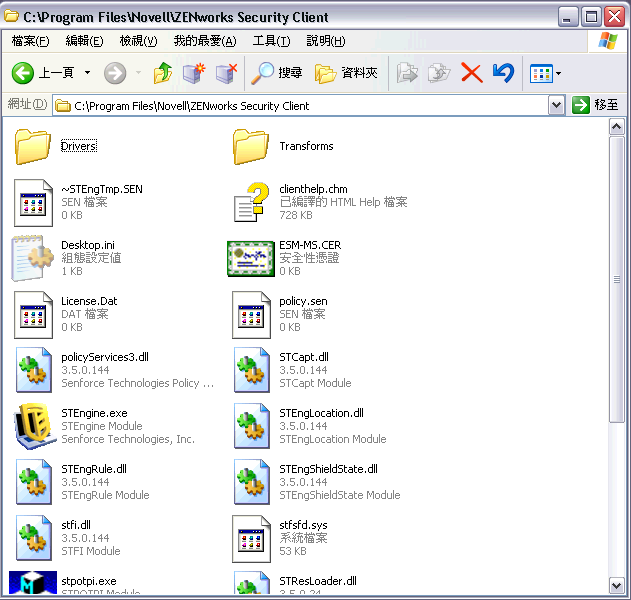Open the 搜尋 search pane
Image resolution: width=631 pixels, height=600 pixels.
tap(276, 73)
